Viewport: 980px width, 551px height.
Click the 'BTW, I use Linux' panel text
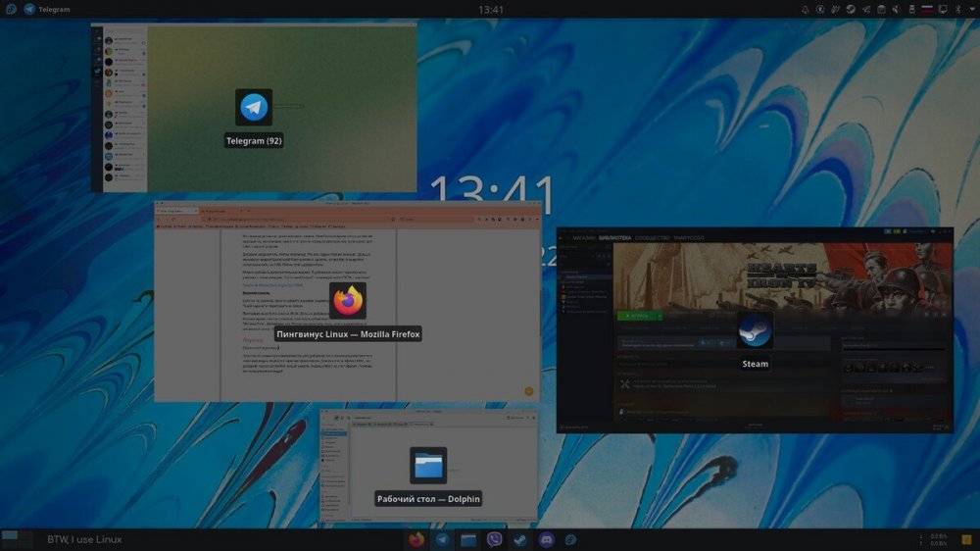[84, 539]
